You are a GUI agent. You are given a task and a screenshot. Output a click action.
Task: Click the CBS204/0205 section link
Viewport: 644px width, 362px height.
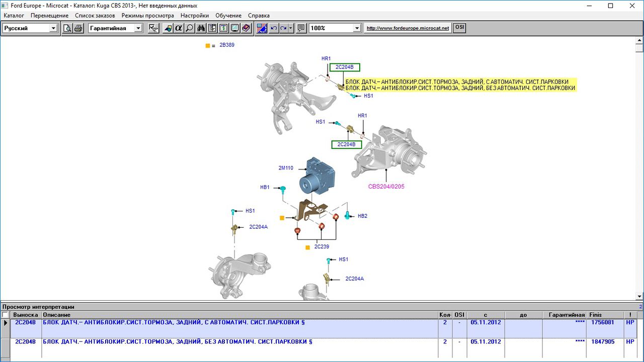386,187
